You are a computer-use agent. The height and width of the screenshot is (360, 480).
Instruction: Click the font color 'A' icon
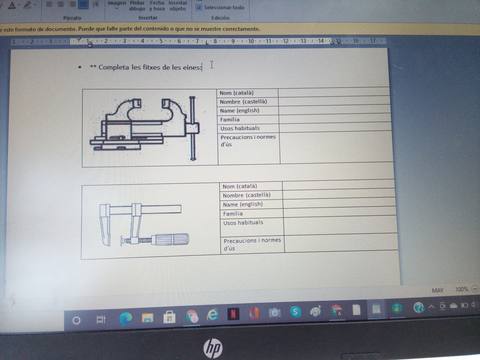click(12, 5)
